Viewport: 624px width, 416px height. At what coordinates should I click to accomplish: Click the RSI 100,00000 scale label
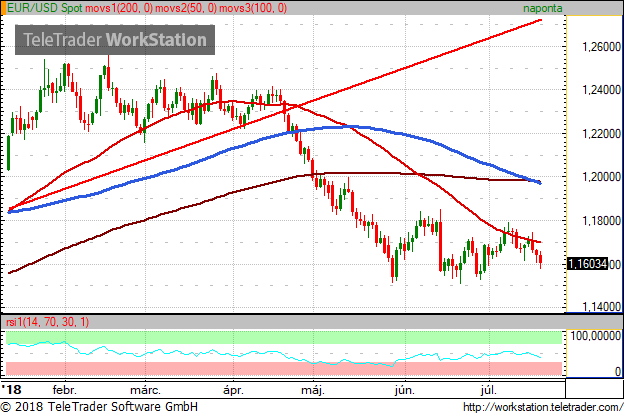(x=595, y=336)
